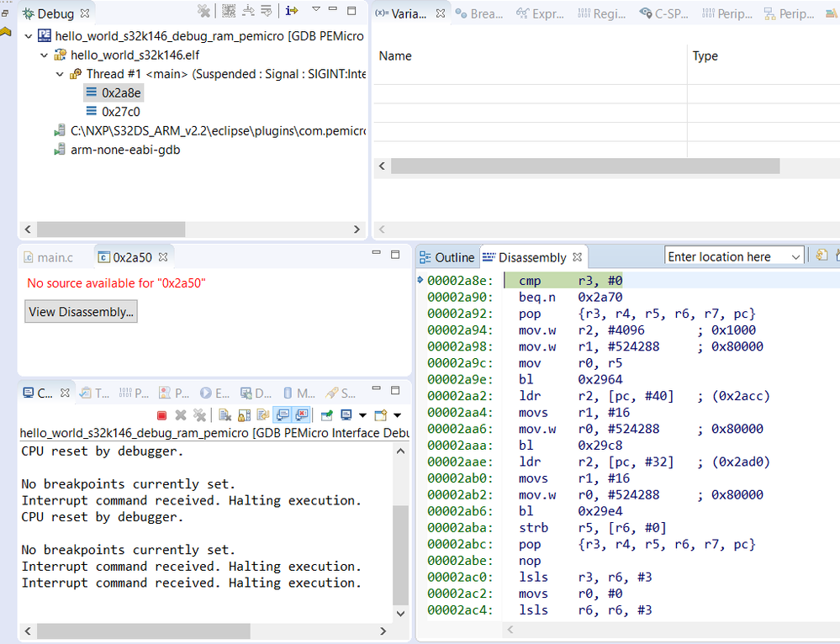Collapse the hello_world_s32k146.elf tree node
Viewport: 840px width, 644px height.
coord(45,55)
